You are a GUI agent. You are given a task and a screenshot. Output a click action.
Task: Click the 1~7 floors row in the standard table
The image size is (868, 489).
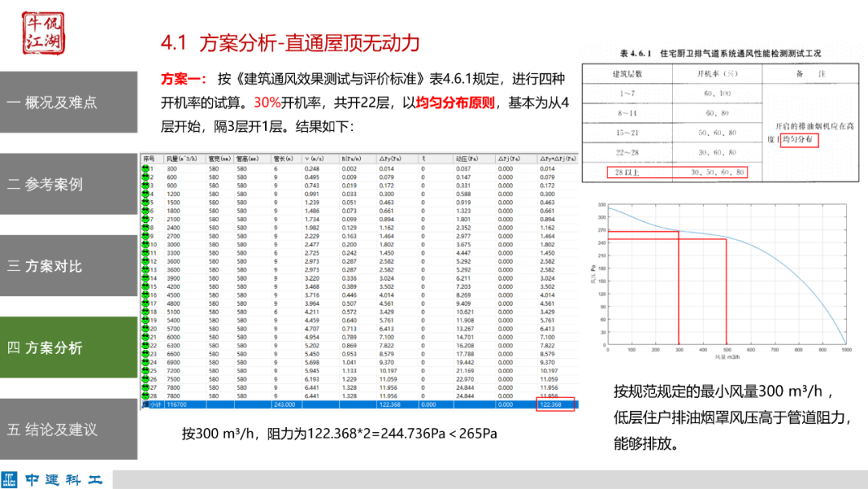tap(672, 93)
